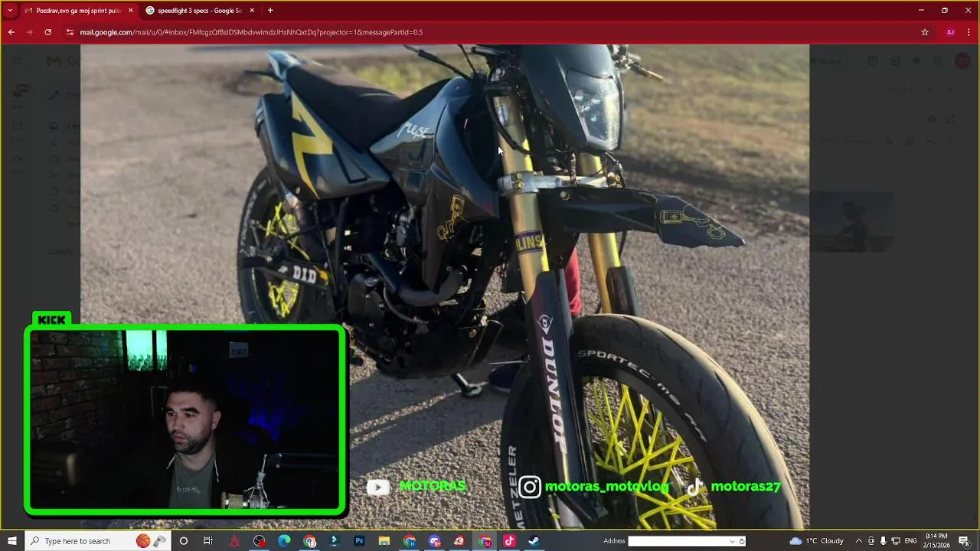Click the microphone icon in the system tray
This screenshot has height=551, width=980.
point(883,541)
